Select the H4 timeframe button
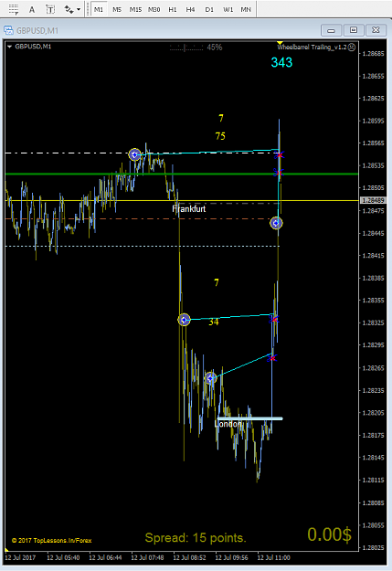Viewport: 392px width, 571px height. point(190,9)
